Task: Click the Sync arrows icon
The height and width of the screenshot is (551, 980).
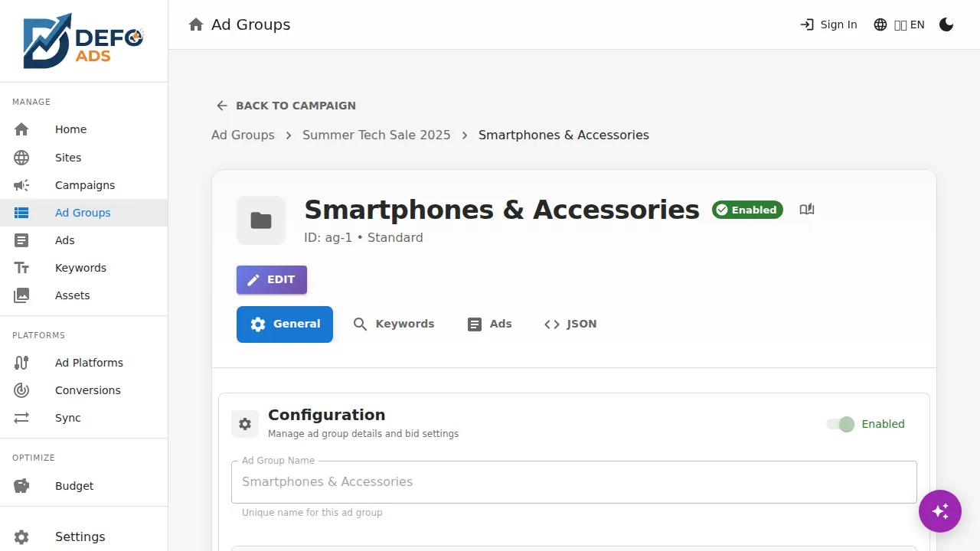Action: pyautogui.click(x=21, y=418)
